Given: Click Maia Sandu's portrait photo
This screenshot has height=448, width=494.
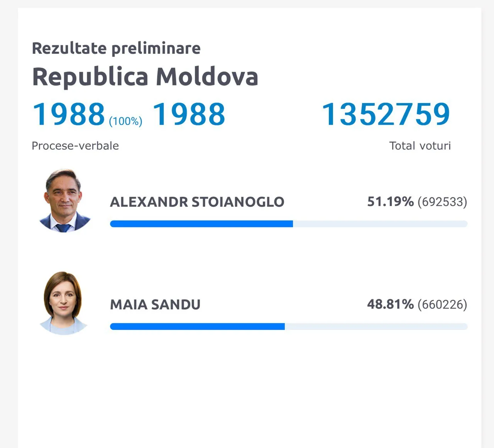Looking at the screenshot, I should [63, 303].
